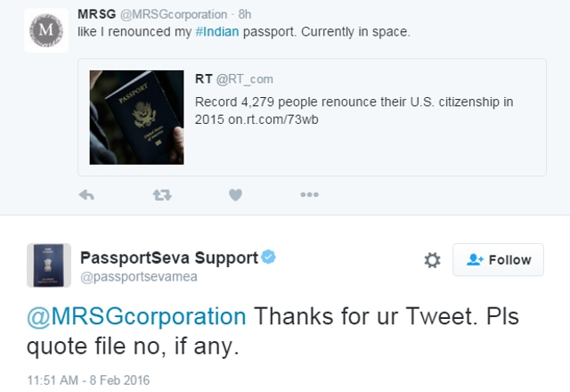
Task: Open the US passport thumbnail in quoted tweet
Action: click(x=136, y=118)
